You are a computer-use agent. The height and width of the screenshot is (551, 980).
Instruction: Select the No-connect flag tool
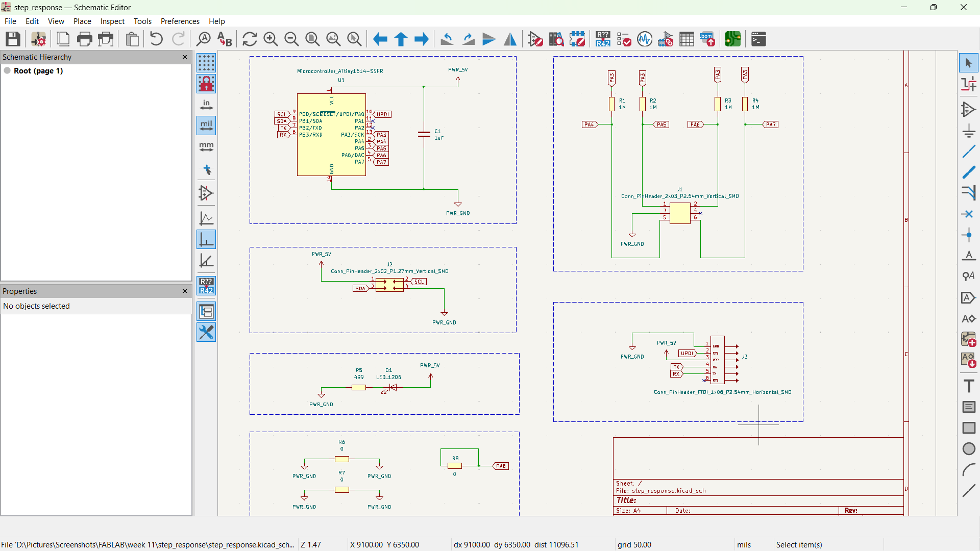coord(969,214)
